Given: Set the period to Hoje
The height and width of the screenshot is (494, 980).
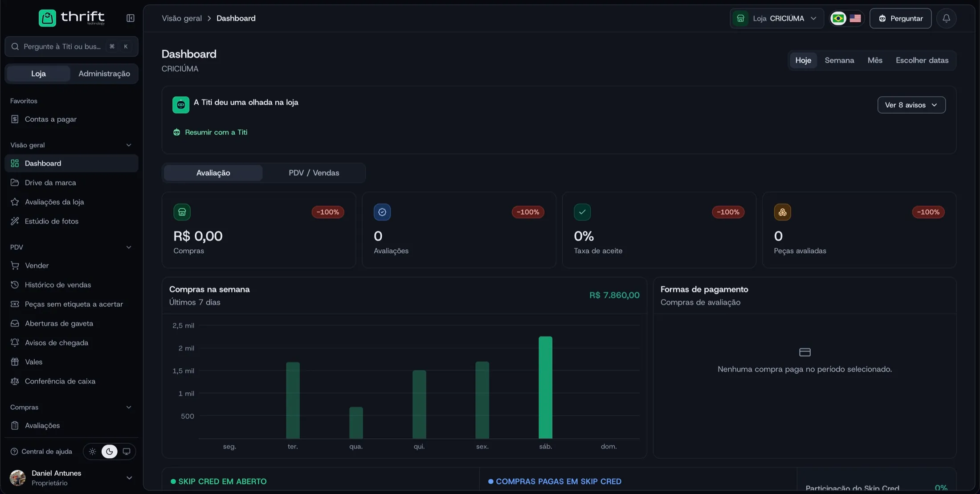Looking at the screenshot, I should pos(803,60).
